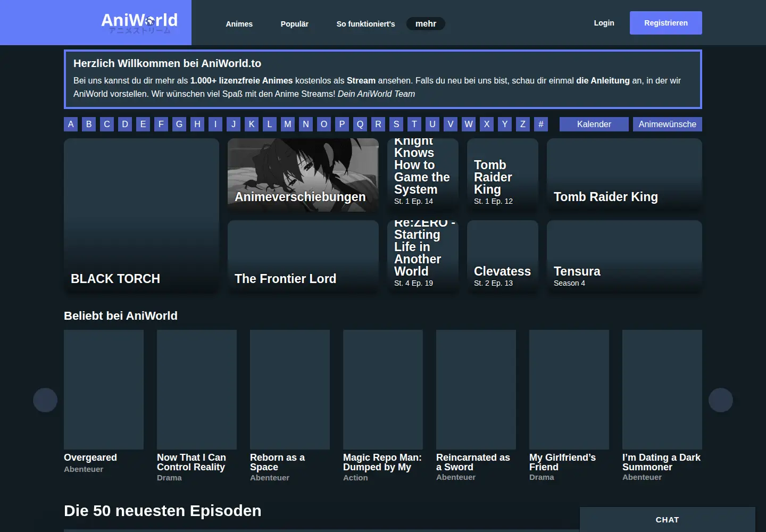The image size is (766, 532).
Task: Filter animes by letter N
Action: coord(306,124)
